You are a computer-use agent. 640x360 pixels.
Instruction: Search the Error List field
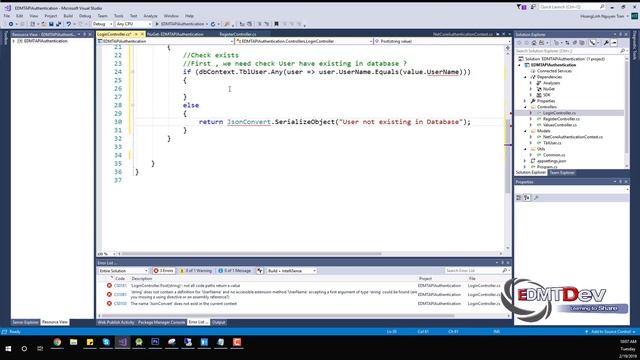[x=476, y=271]
